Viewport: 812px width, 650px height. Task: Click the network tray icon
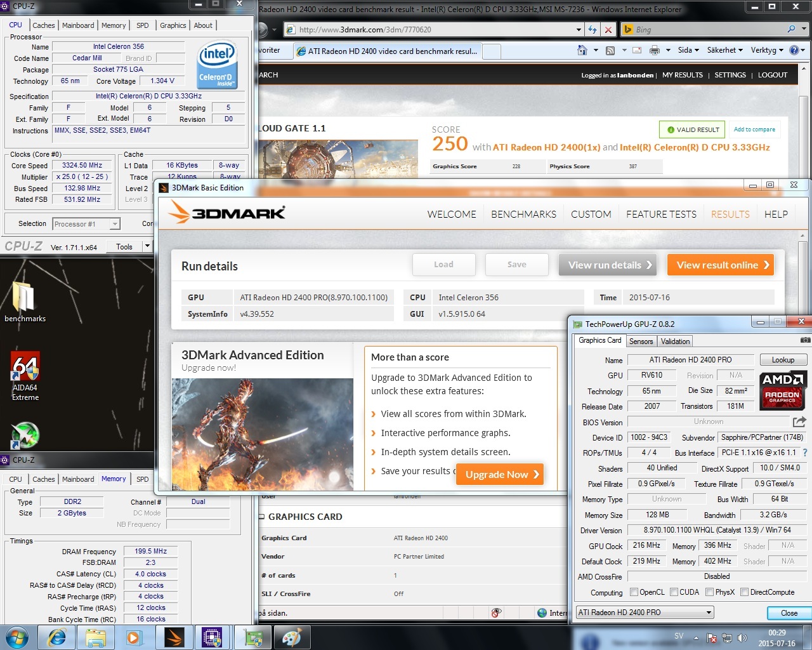tap(727, 638)
